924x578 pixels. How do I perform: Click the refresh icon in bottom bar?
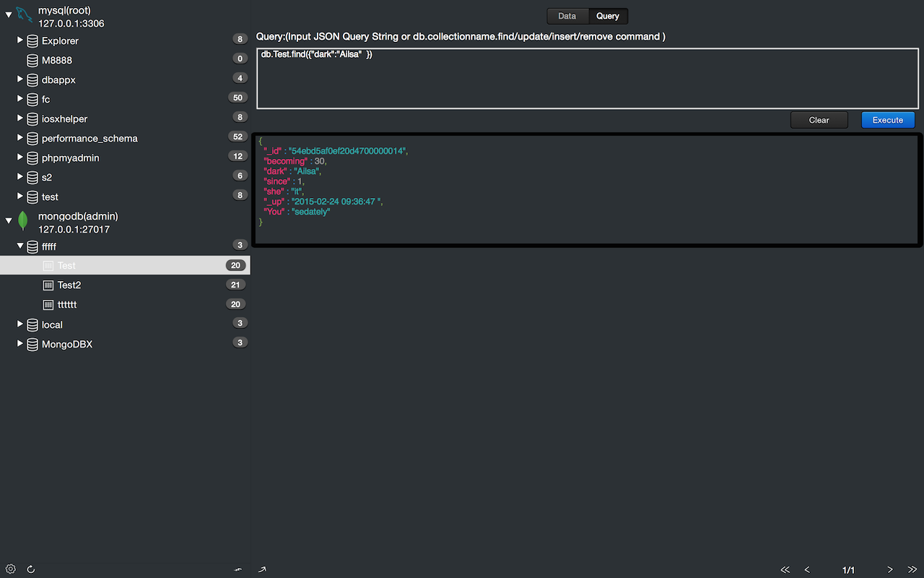(31, 569)
